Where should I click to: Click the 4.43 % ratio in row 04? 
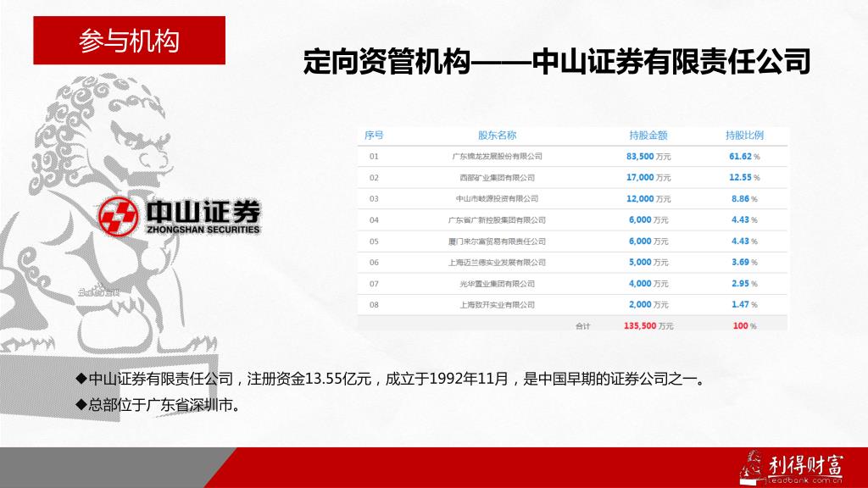tap(744, 220)
